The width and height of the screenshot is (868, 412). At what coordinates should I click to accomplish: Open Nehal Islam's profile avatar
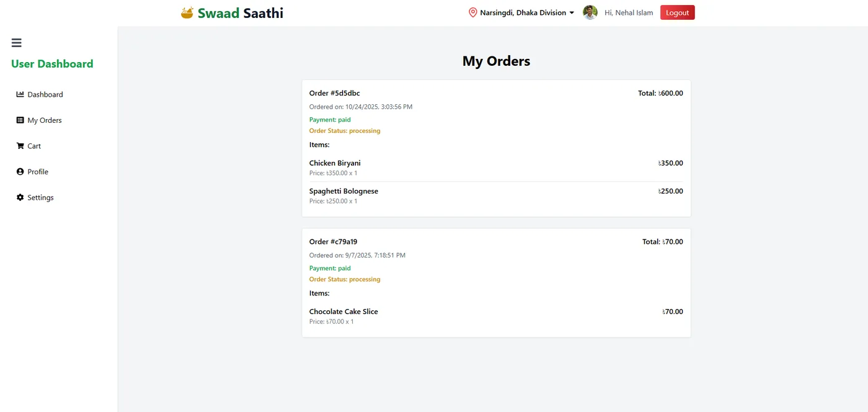590,12
